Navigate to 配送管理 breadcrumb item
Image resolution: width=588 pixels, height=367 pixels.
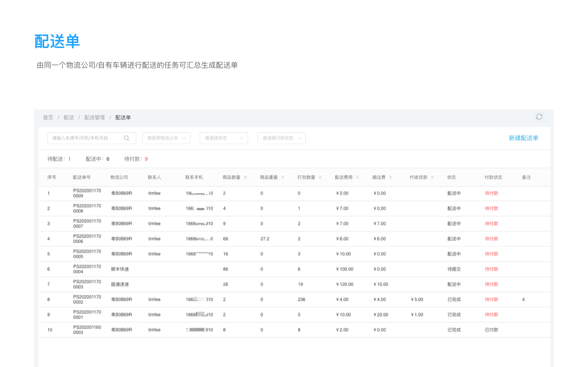(95, 117)
